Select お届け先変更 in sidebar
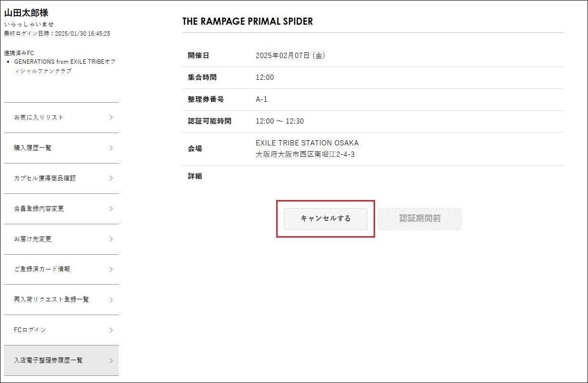This screenshot has height=383, width=588. pyautogui.click(x=61, y=239)
